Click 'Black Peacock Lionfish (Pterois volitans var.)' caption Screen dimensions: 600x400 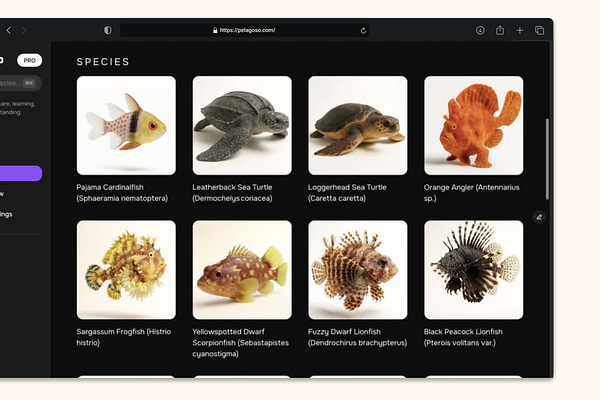click(x=463, y=337)
